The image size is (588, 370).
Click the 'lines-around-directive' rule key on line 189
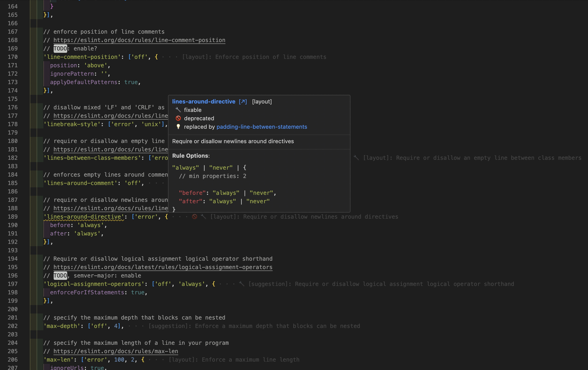click(84, 217)
